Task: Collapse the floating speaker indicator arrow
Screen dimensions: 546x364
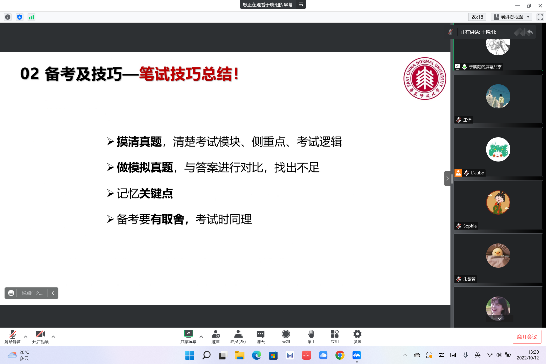Action: (53, 293)
